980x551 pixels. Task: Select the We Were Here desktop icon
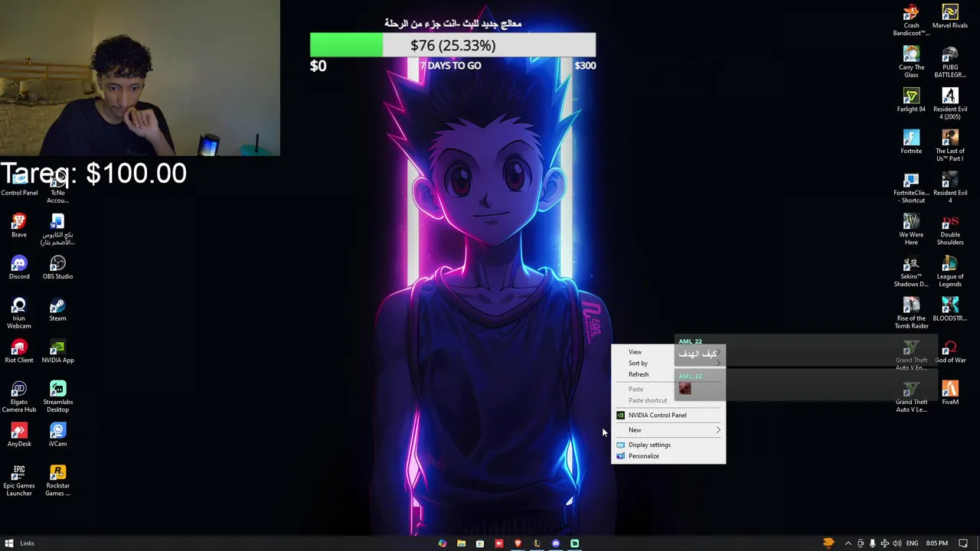click(911, 230)
